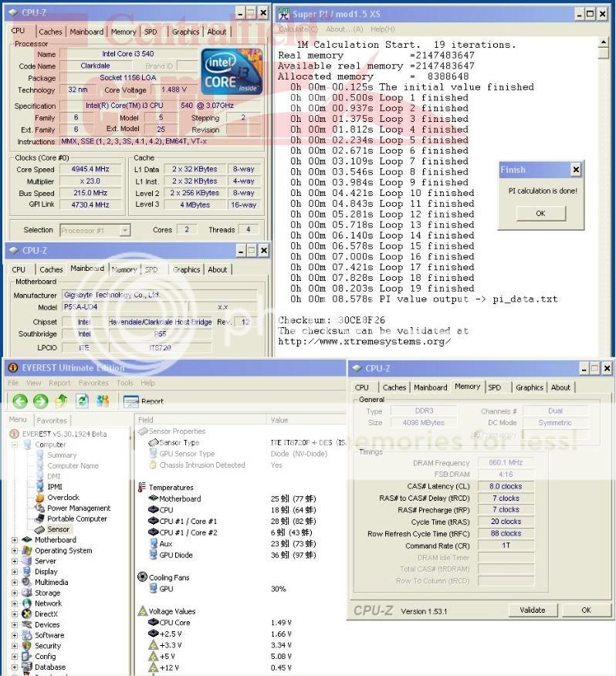
Task: Click the Security tree icon
Action: click(x=27, y=646)
